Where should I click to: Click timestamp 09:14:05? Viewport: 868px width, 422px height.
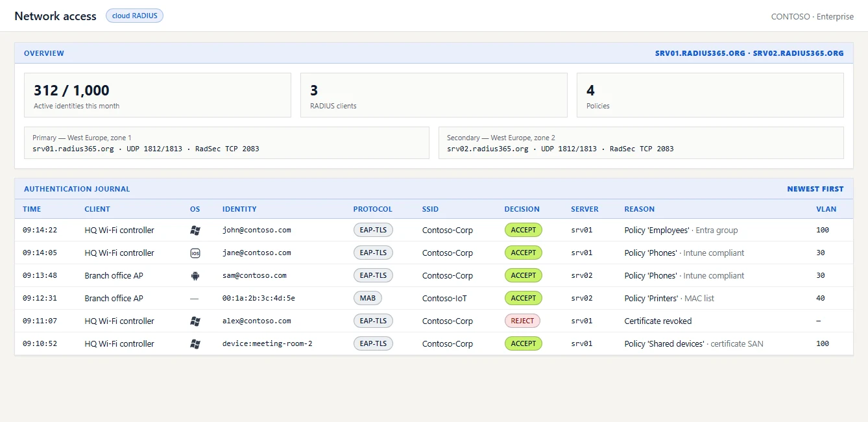(x=40, y=253)
